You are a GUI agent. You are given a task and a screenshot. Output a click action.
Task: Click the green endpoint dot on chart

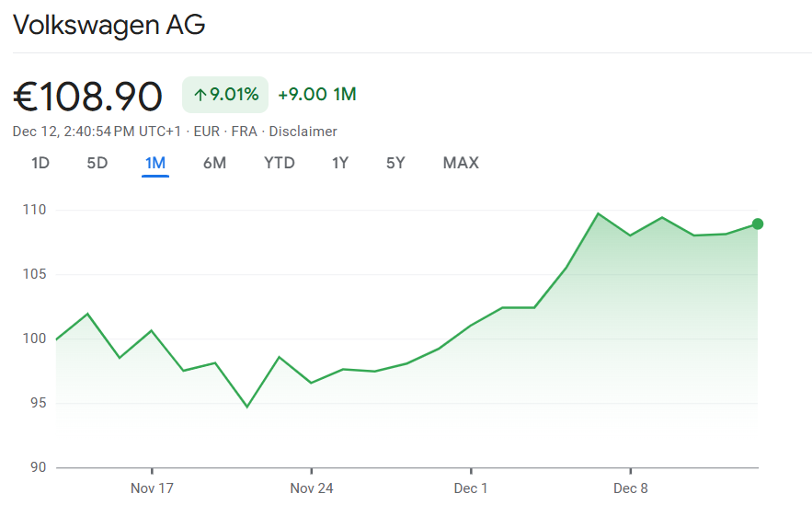758,224
